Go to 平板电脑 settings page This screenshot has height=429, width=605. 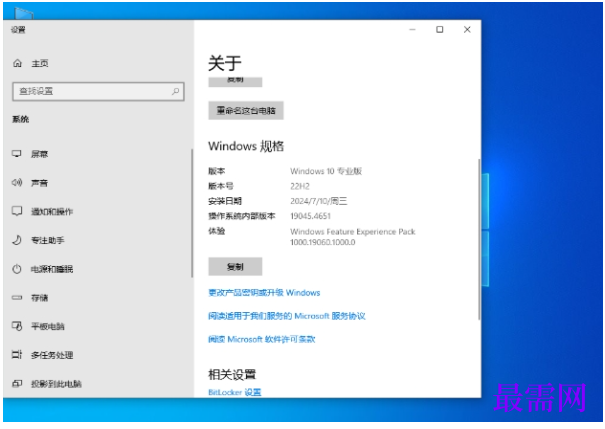tap(48, 326)
